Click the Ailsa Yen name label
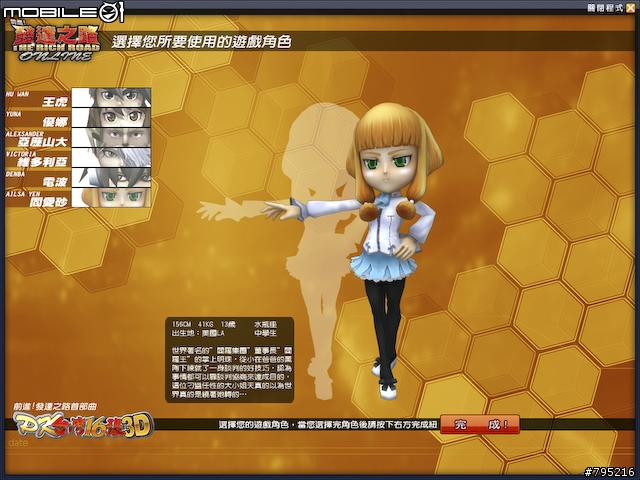640x480 pixels. tap(48, 202)
